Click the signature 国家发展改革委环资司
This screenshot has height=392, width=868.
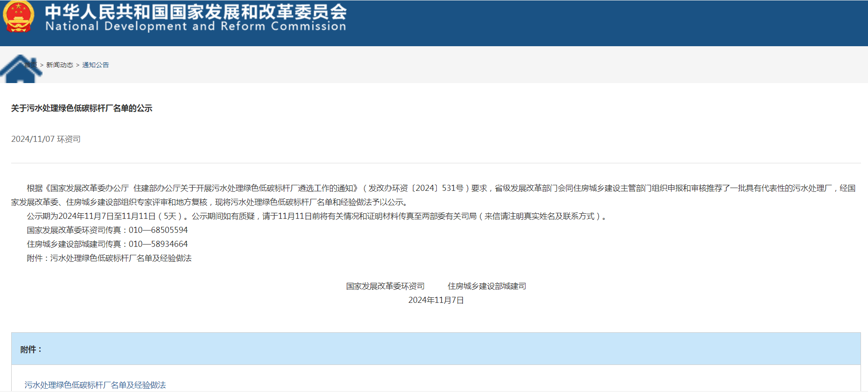pyautogui.click(x=385, y=286)
